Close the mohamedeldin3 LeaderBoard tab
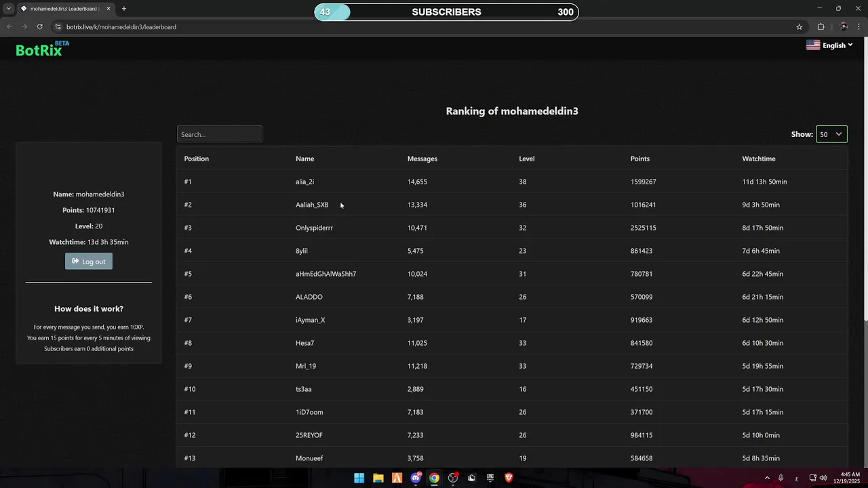 (108, 9)
